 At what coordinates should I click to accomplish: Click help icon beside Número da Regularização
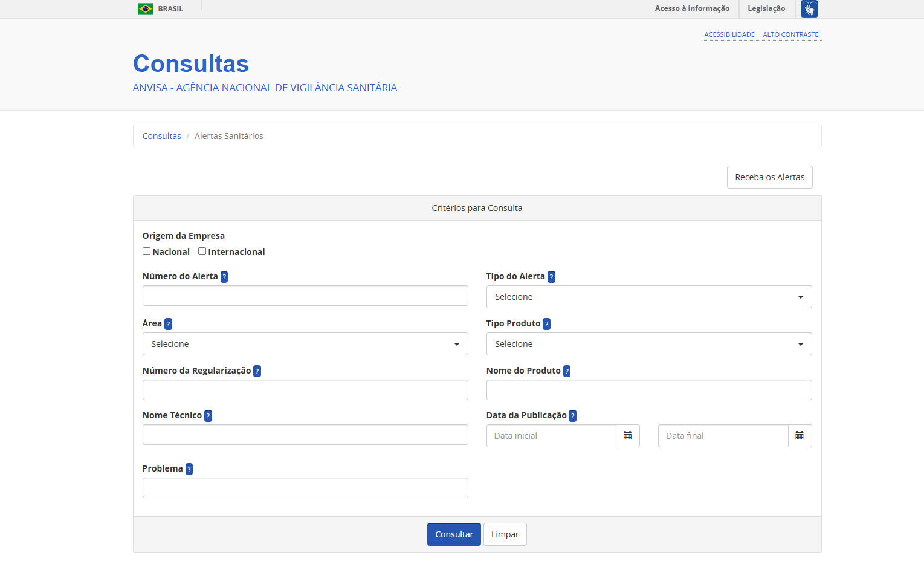(257, 371)
